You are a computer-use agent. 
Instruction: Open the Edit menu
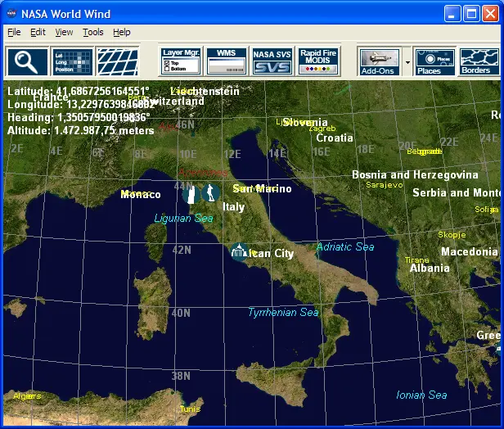(x=38, y=32)
